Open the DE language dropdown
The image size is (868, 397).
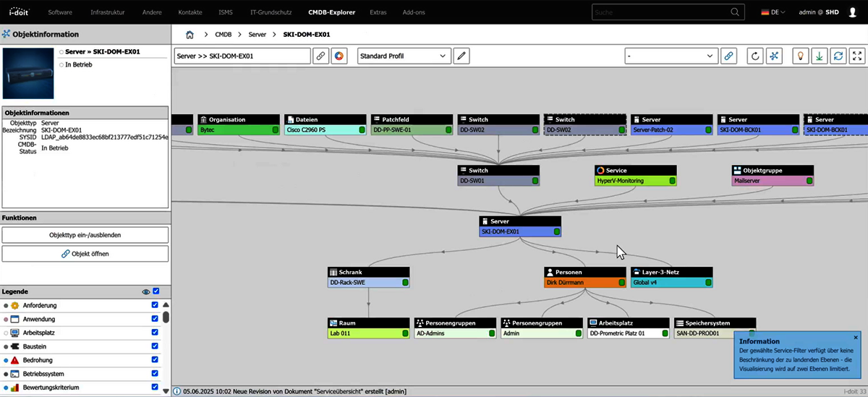(x=774, y=12)
